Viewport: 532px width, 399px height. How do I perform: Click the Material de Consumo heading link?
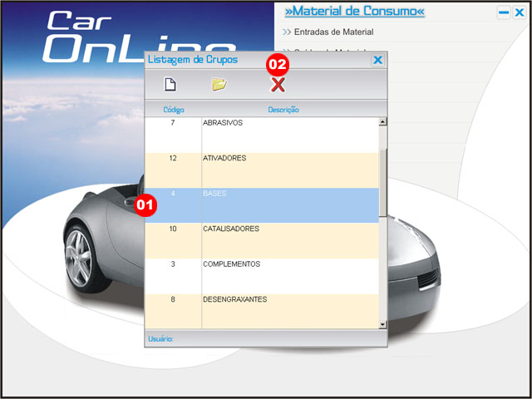click(354, 12)
